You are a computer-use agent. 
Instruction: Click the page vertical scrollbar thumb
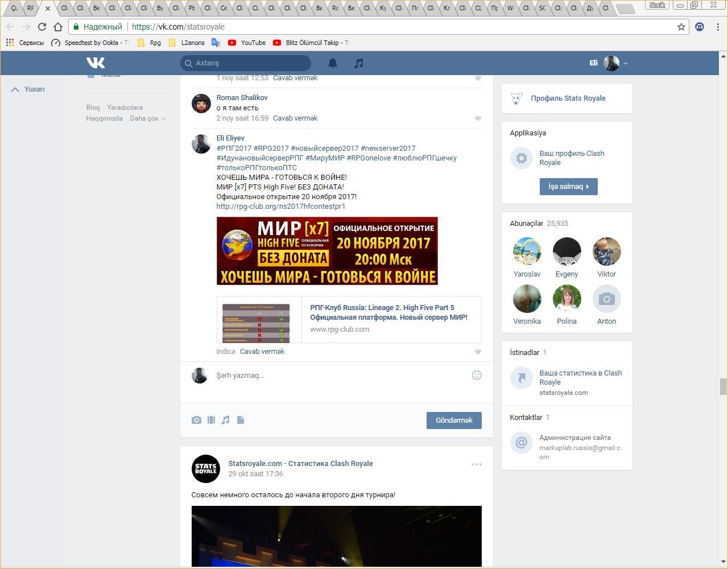(723, 386)
